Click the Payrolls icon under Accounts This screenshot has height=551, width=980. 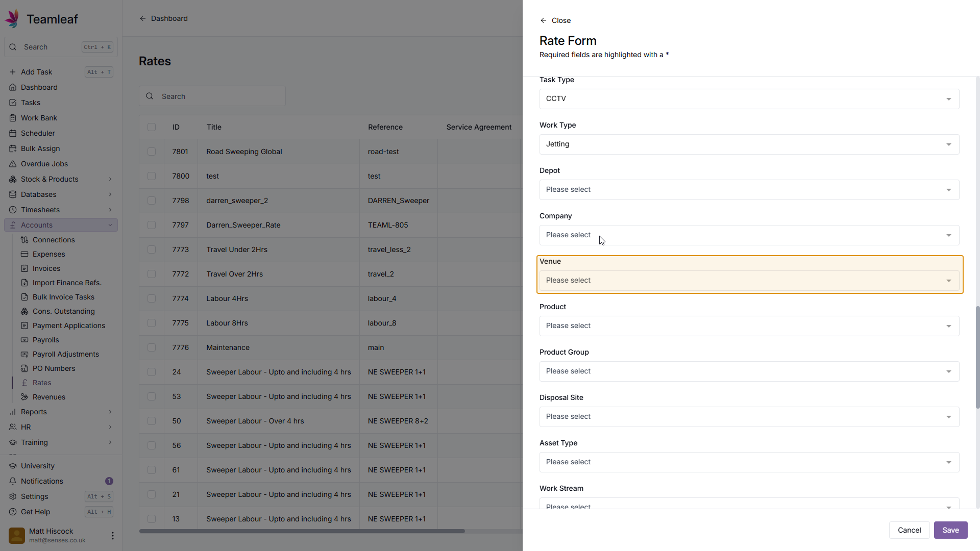pos(24,340)
